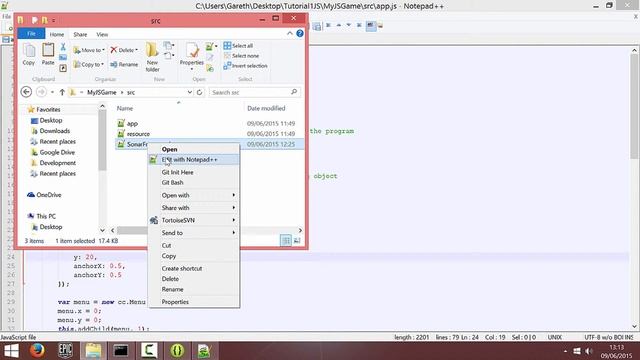
Task: Open the File tab in Explorer
Action: 31,34
